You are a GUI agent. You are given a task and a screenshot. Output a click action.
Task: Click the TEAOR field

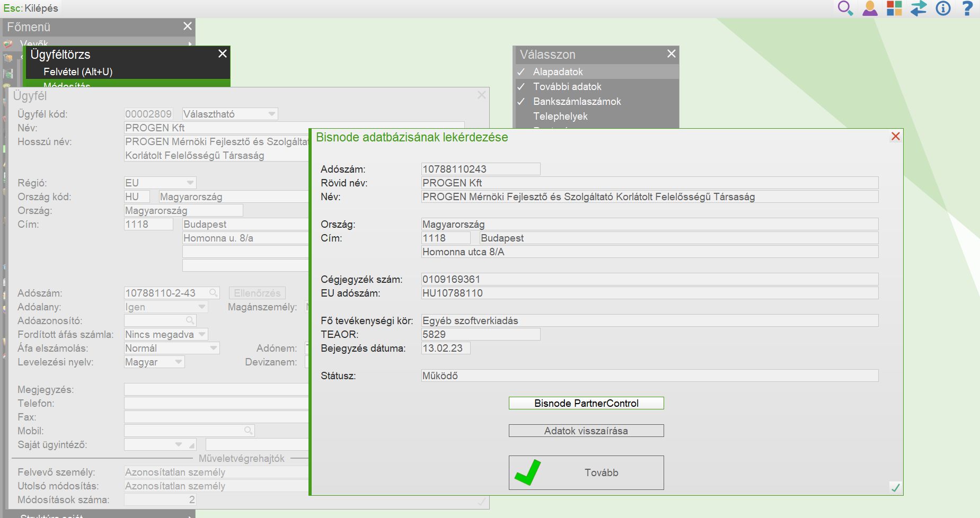pos(481,334)
